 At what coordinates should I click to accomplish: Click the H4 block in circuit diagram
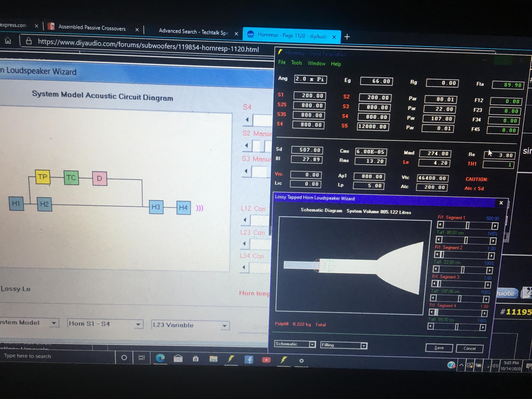point(184,208)
